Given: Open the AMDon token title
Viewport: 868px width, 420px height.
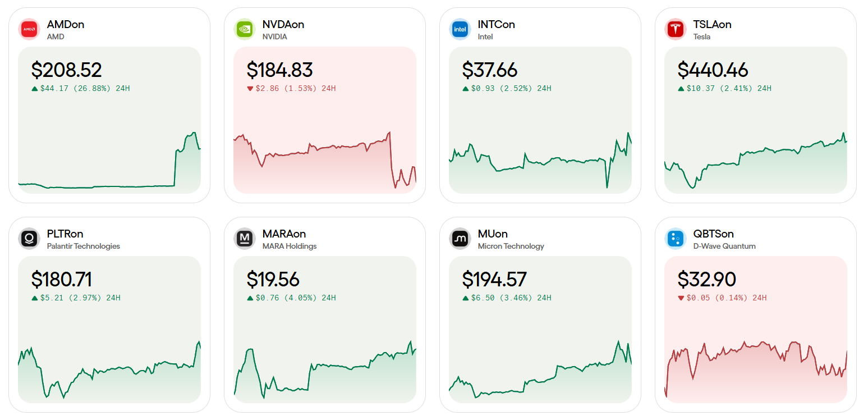Looking at the screenshot, I should point(66,24).
